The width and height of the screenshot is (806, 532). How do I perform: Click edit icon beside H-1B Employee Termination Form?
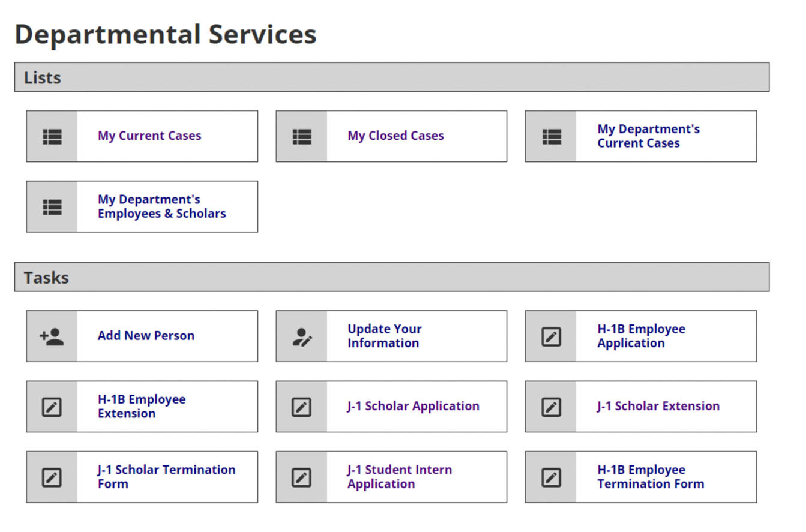[551, 477]
